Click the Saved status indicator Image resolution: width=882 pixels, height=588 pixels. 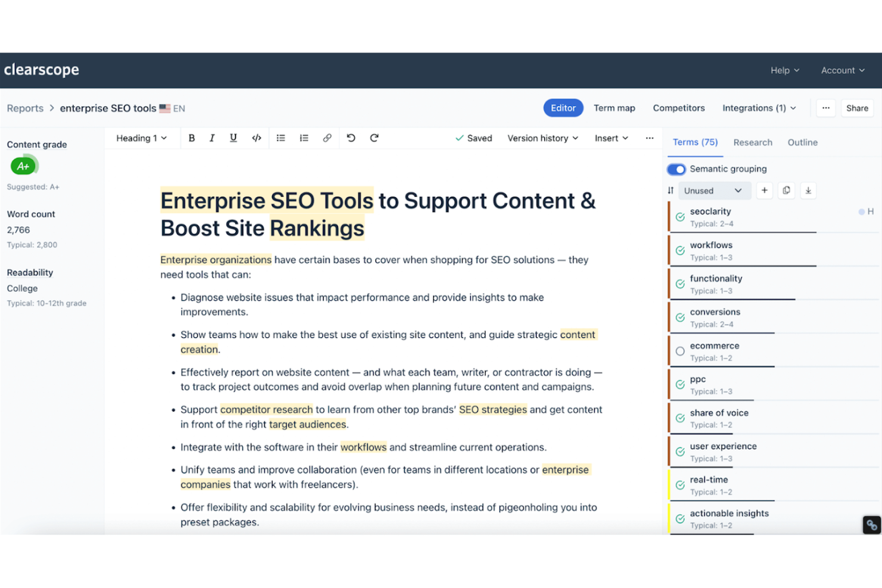pos(474,138)
